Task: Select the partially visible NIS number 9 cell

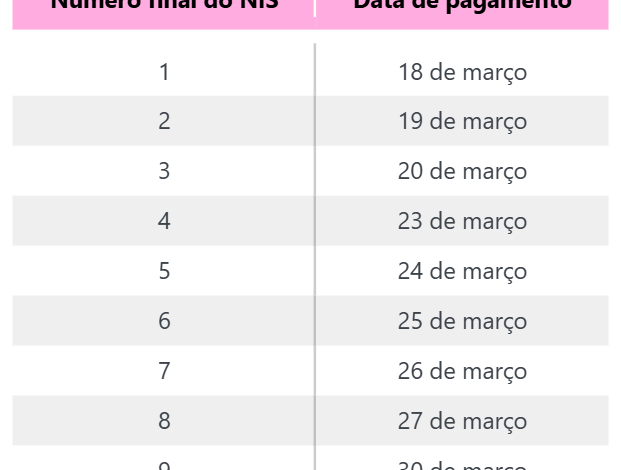Action: pyautogui.click(x=164, y=464)
